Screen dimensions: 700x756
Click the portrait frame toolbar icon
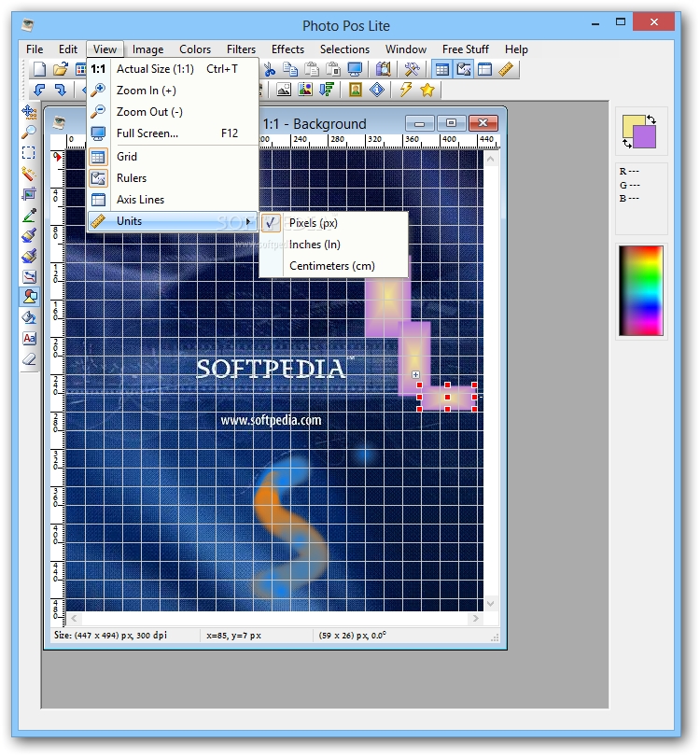coord(356,90)
